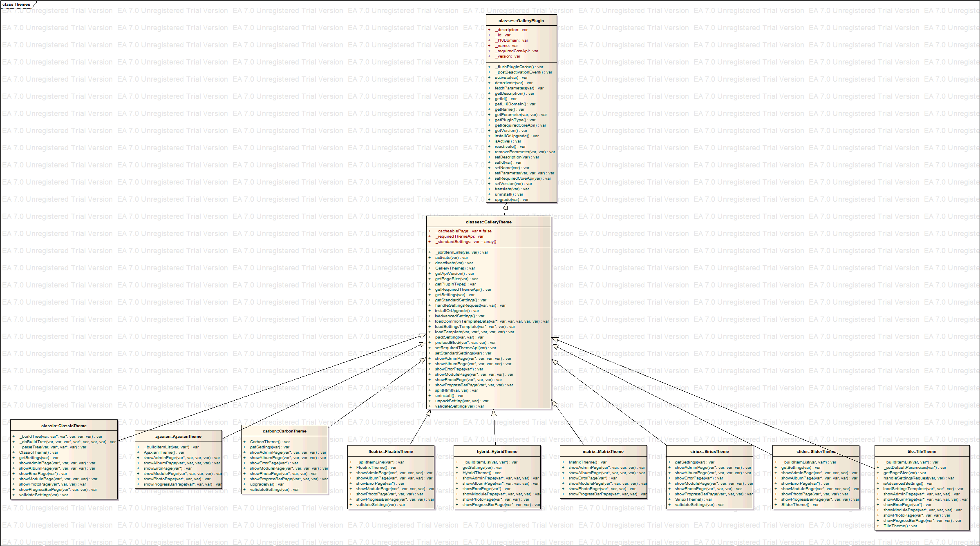Select the classic::ClassicTheme class title
The height and width of the screenshot is (546, 980).
64,426
